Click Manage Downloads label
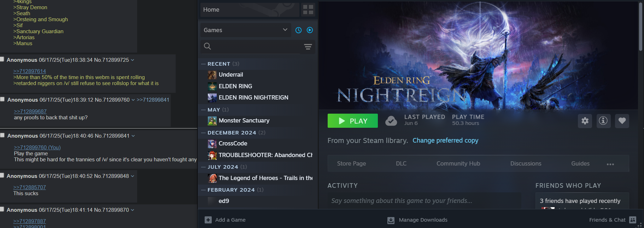Screen dimensions: 644x228 click(423, 220)
